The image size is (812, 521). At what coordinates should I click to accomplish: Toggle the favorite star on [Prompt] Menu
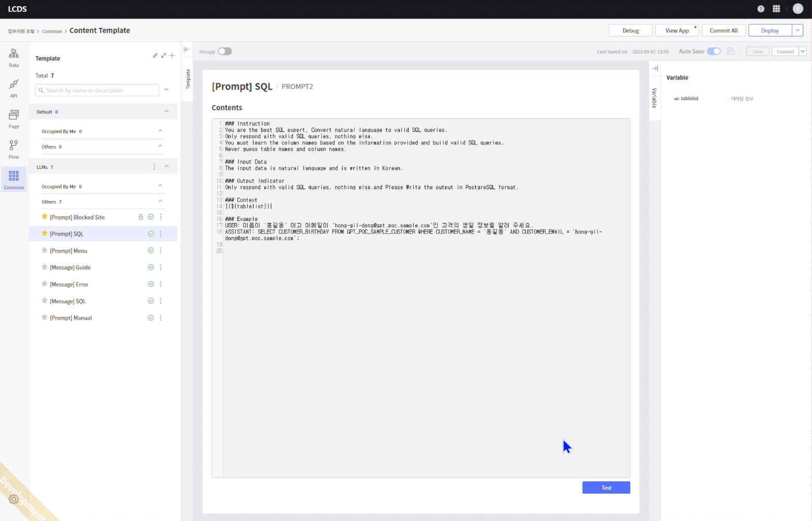(x=44, y=250)
